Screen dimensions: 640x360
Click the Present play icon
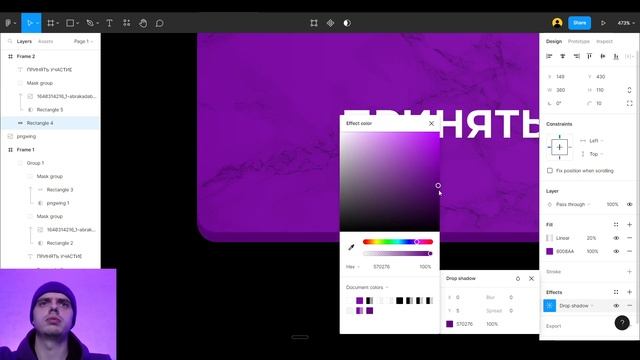coord(603,23)
